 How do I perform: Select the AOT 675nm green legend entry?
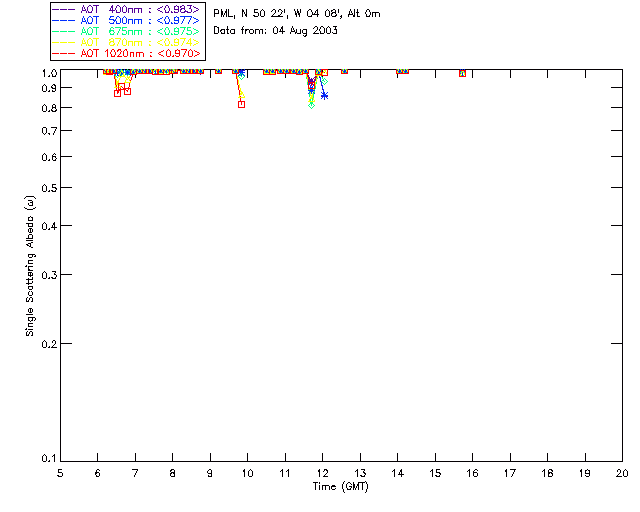[126, 31]
